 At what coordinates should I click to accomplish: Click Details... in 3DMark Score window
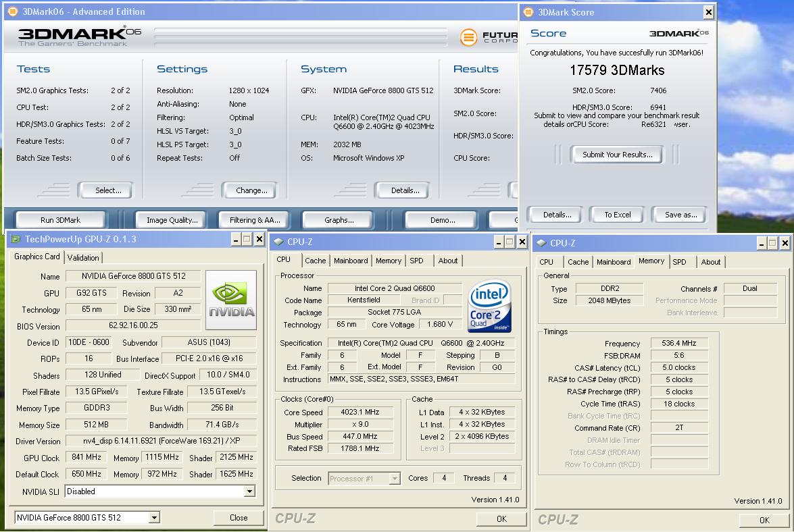tap(555, 215)
